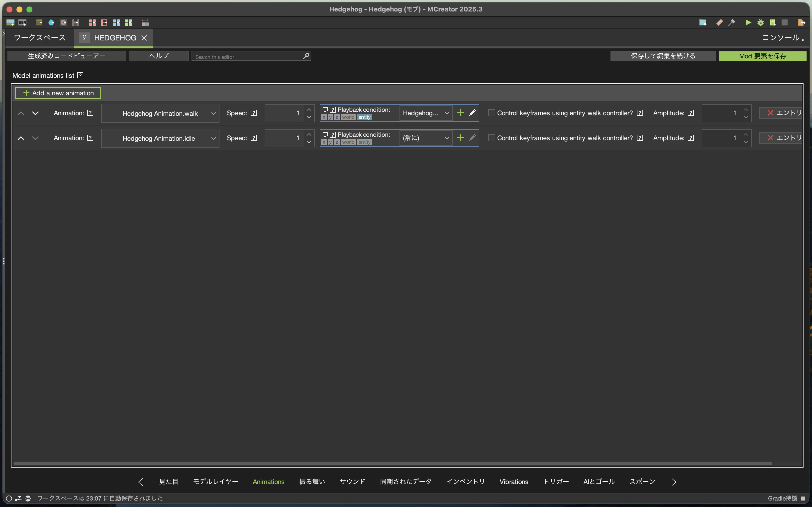Image resolution: width=812 pixels, height=507 pixels.
Task: Click the Search this editor field
Action: (248, 57)
